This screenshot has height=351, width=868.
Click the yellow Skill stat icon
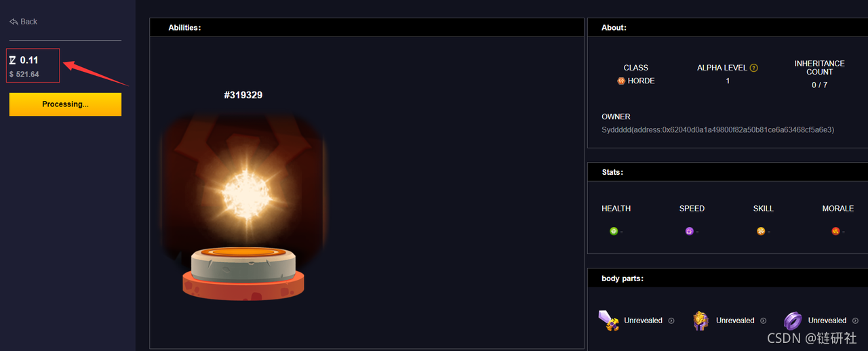point(761,231)
